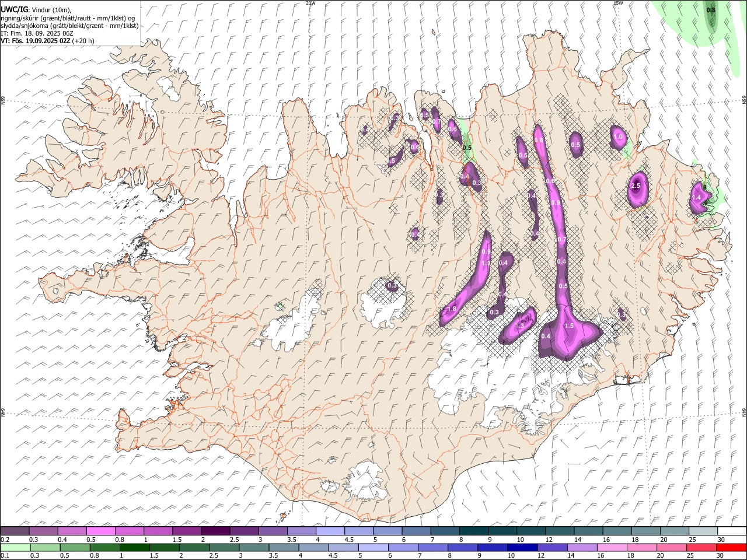Select the top-row legend swatch labeled 10

pyautogui.click(x=531, y=531)
